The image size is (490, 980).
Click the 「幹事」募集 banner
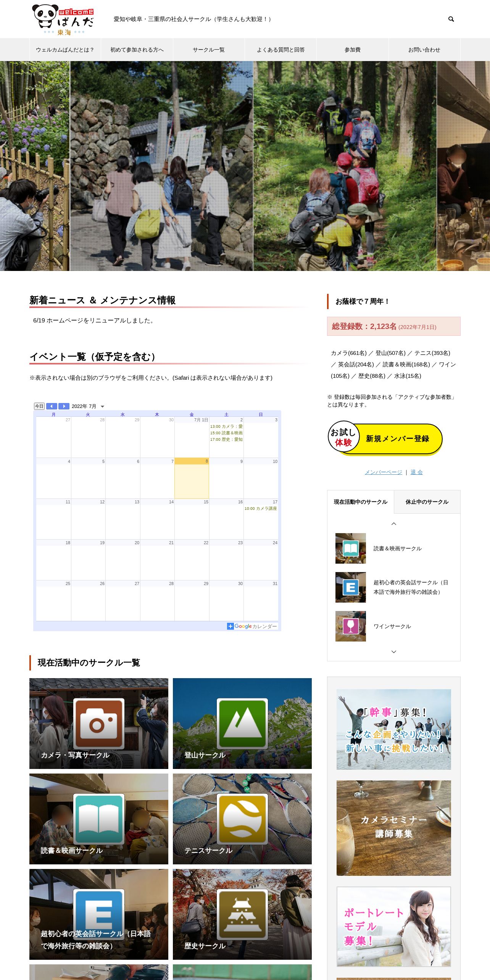coord(394,729)
